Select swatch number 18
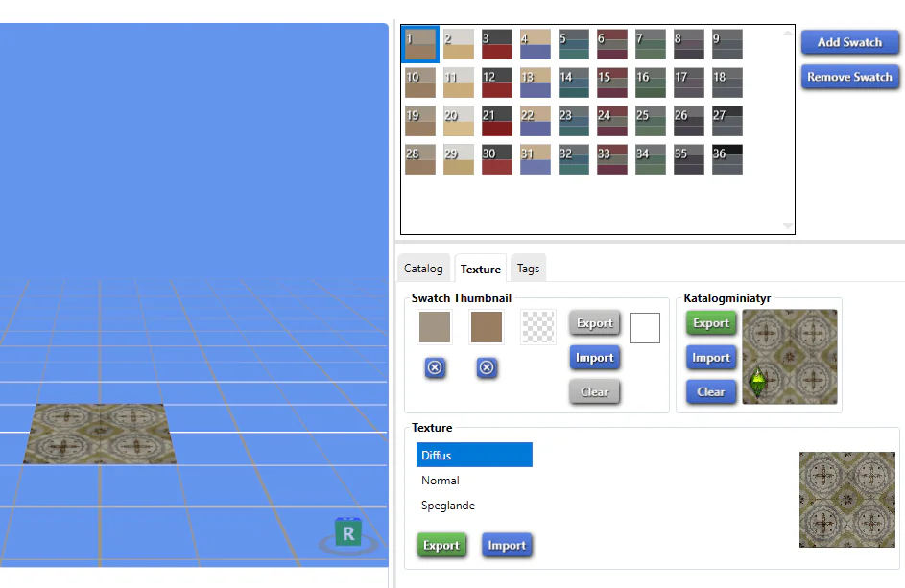This screenshot has width=905, height=588. click(x=727, y=82)
